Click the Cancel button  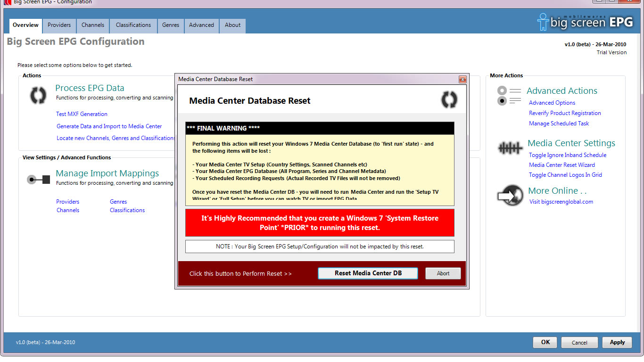tap(580, 343)
